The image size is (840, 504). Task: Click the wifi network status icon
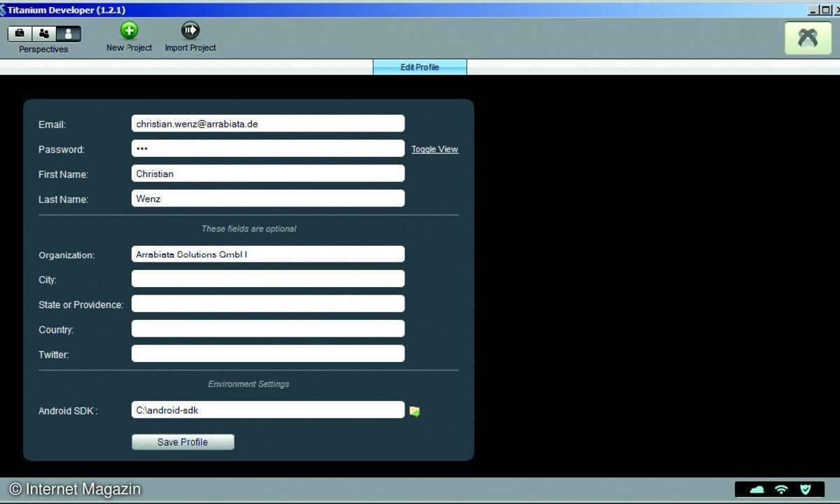point(781,489)
